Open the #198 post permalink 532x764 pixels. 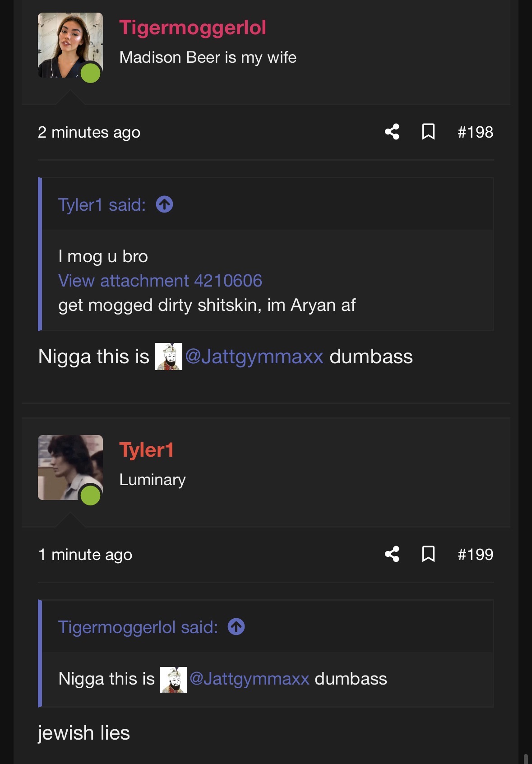click(x=475, y=132)
